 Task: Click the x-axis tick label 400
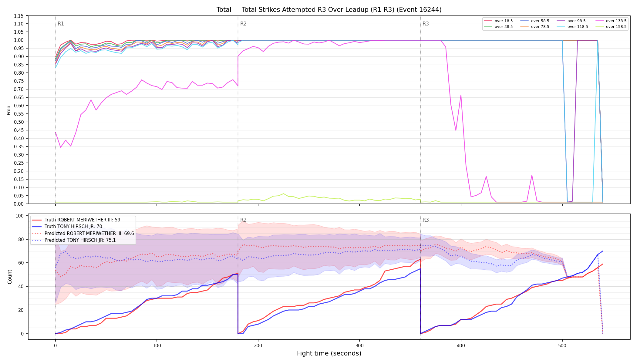(x=461, y=345)
